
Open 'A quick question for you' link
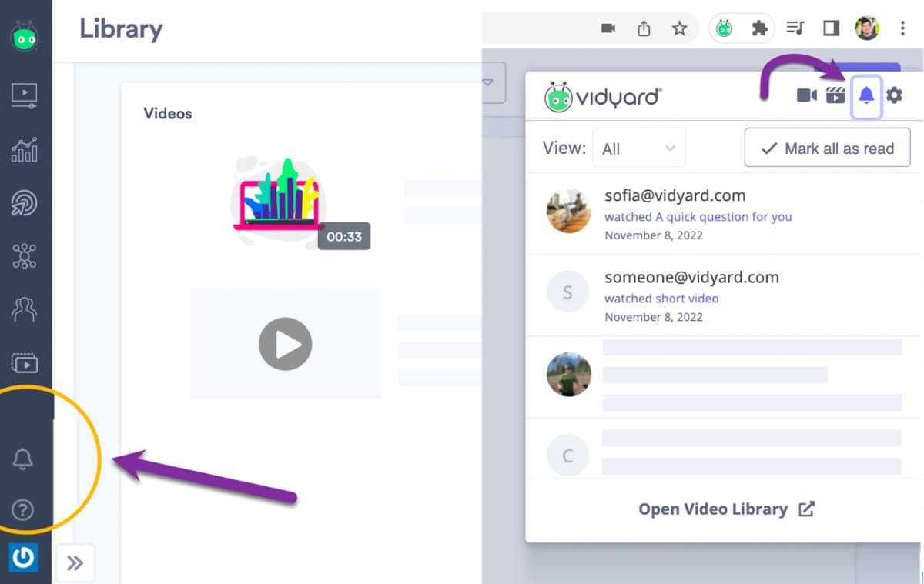point(724,217)
